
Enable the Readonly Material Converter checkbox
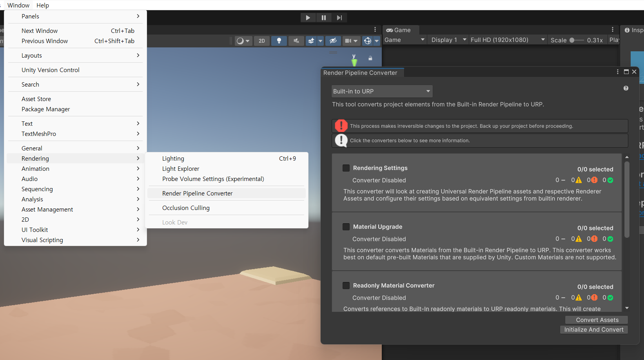click(346, 286)
